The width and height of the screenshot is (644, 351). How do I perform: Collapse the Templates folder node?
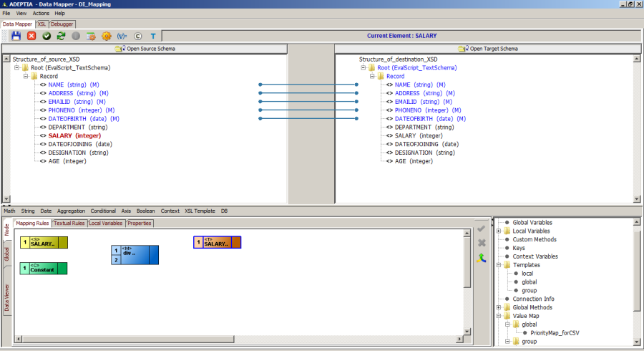498,265
